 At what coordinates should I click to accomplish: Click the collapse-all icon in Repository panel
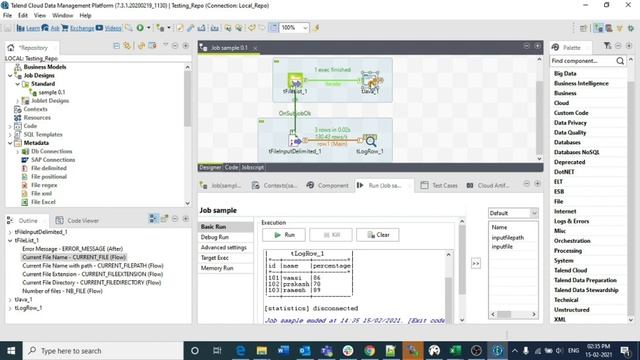pos(116,46)
